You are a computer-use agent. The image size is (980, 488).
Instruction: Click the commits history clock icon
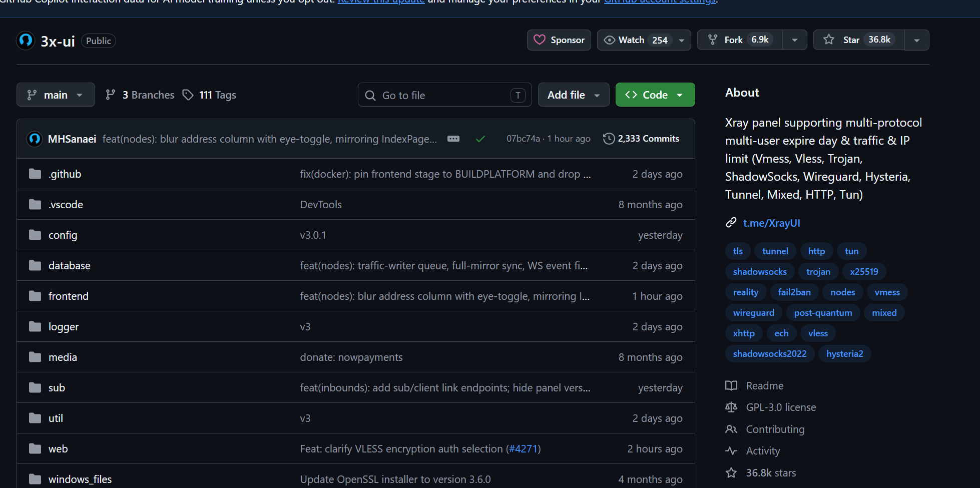click(609, 139)
